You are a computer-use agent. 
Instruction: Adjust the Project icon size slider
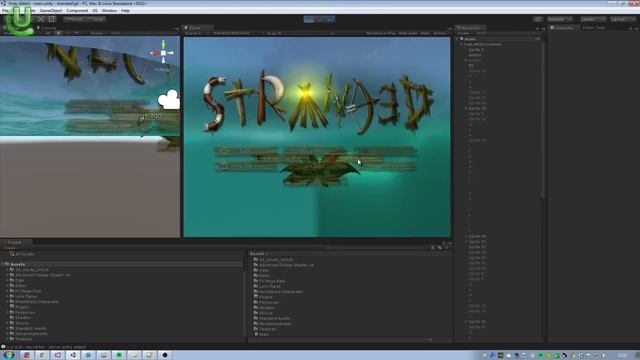pyautogui.click(x=429, y=340)
